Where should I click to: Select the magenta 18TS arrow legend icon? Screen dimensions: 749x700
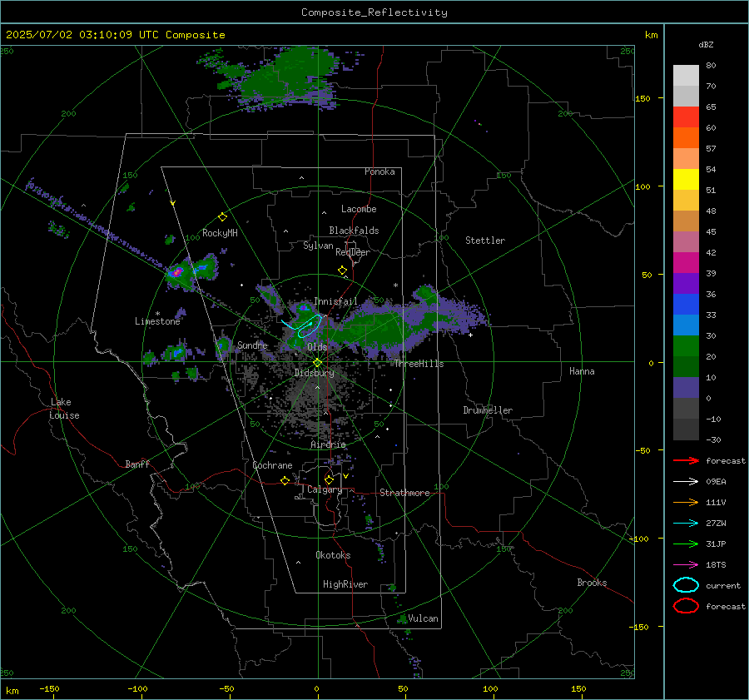click(x=686, y=565)
